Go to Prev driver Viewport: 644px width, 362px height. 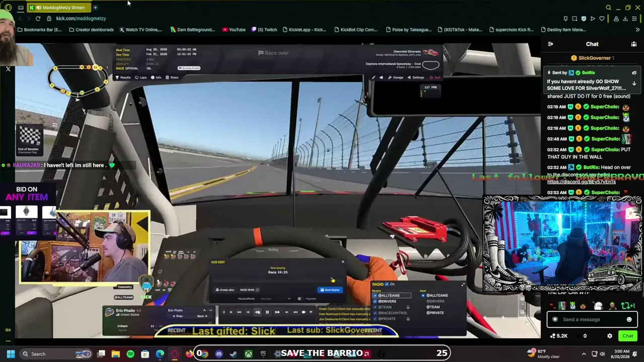[177, 316]
